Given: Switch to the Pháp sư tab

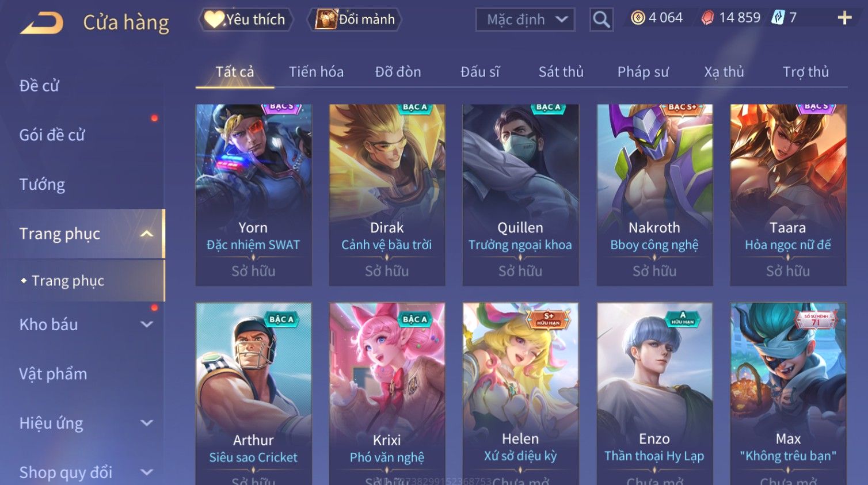Looking at the screenshot, I should (x=643, y=72).
